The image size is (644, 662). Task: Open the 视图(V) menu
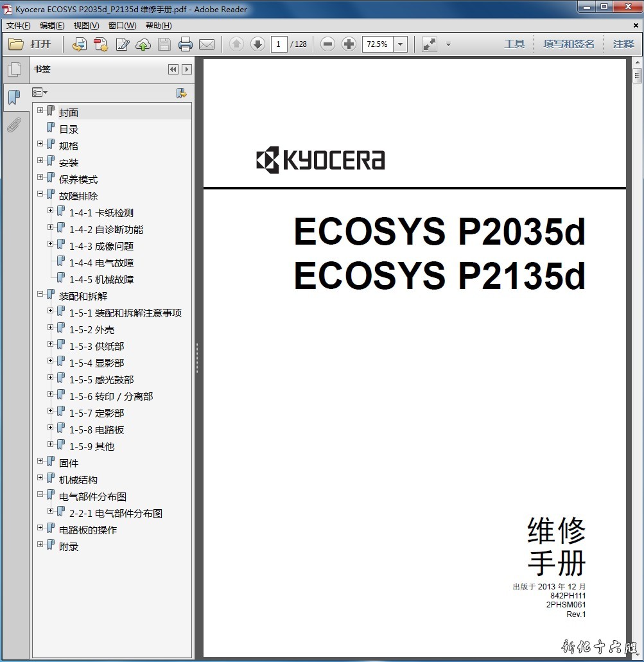pyautogui.click(x=86, y=26)
